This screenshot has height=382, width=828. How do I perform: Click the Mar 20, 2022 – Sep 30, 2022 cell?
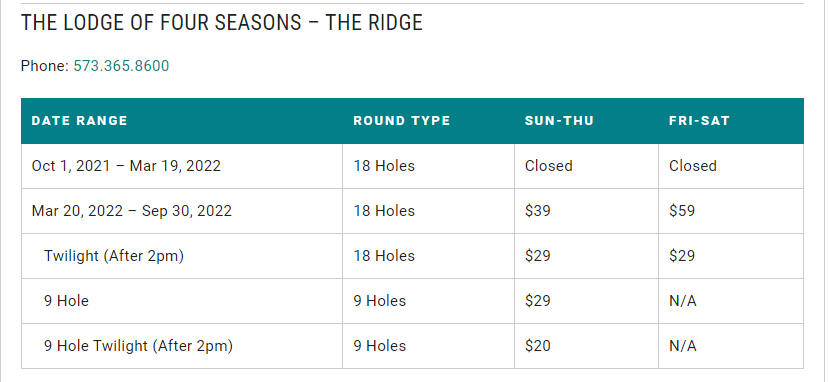[x=182, y=211]
